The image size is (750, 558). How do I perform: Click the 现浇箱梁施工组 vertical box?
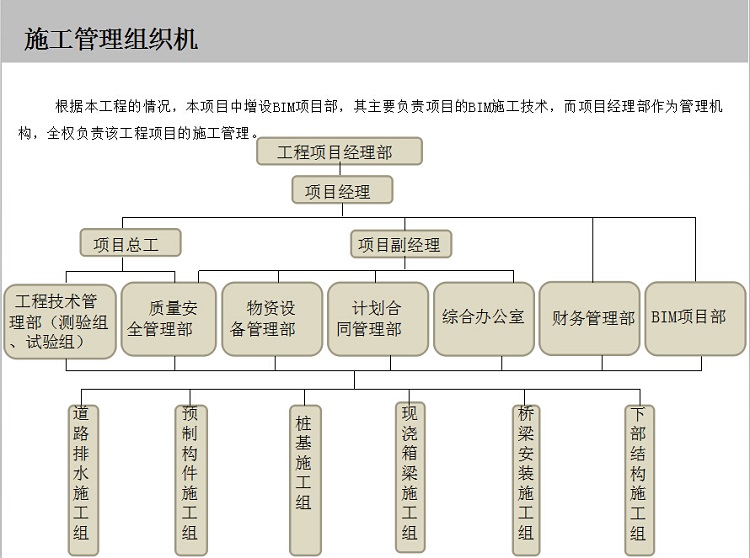coord(410,477)
